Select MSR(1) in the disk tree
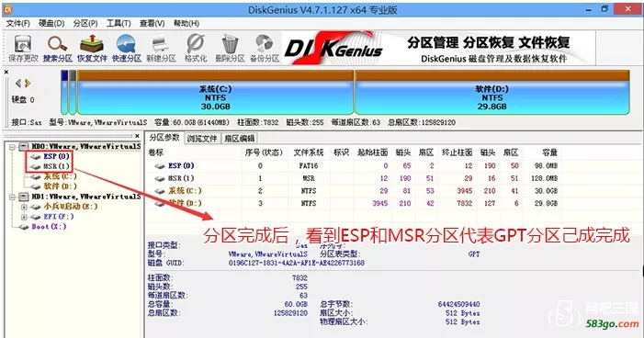 [56, 166]
